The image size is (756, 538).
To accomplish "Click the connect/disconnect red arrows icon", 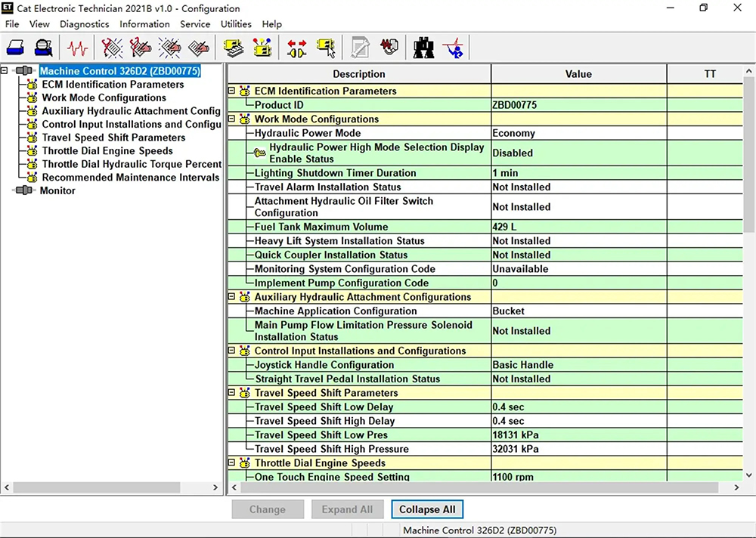I will [x=296, y=48].
